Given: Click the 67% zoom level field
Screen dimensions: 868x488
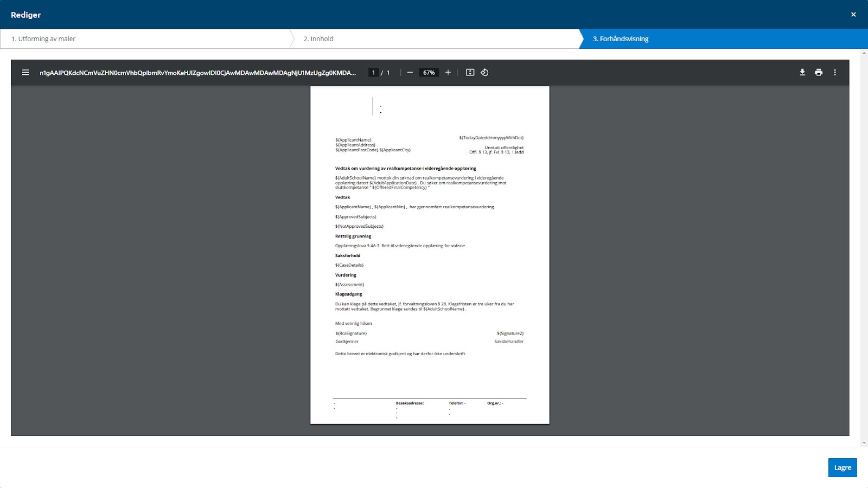Looking at the screenshot, I should (x=429, y=73).
